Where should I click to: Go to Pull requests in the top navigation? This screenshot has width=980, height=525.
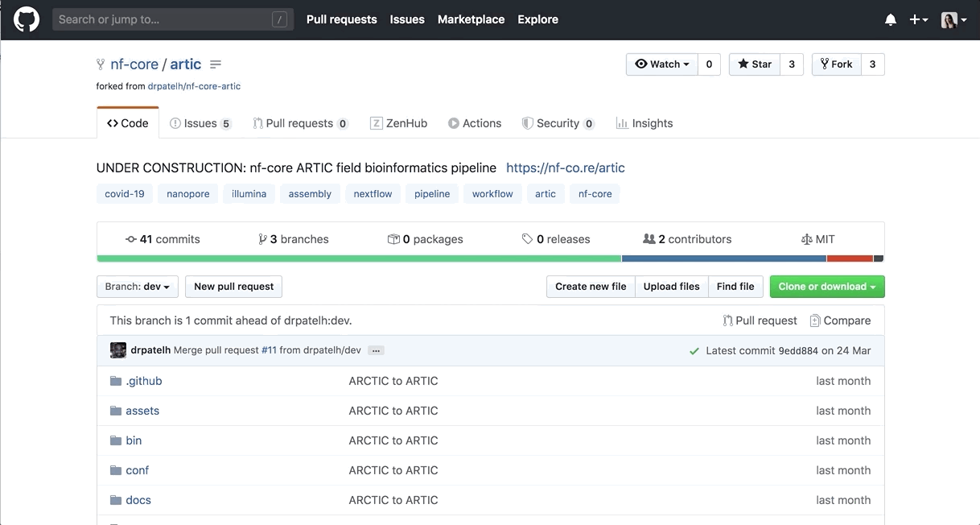341,19
